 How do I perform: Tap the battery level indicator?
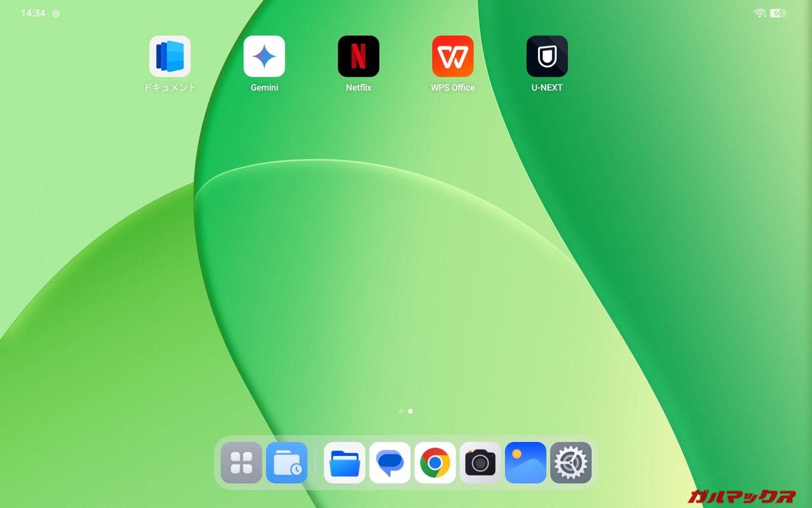(x=778, y=13)
